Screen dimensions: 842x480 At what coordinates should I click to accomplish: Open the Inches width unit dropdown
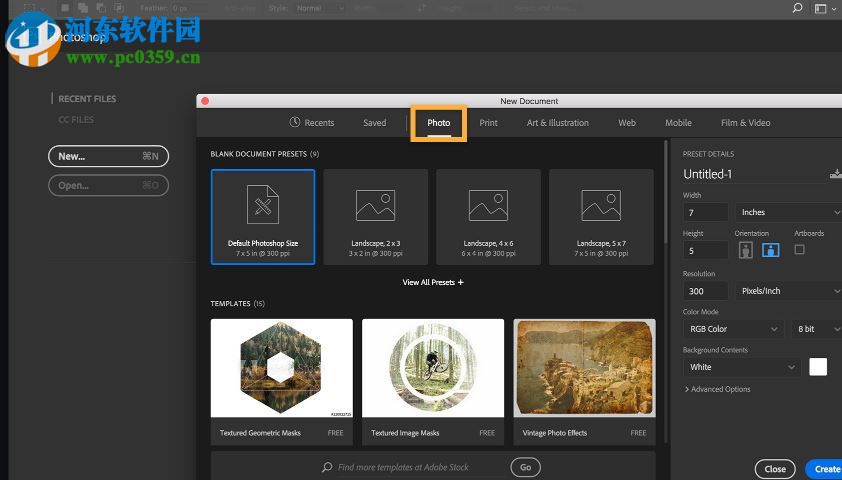[789, 212]
